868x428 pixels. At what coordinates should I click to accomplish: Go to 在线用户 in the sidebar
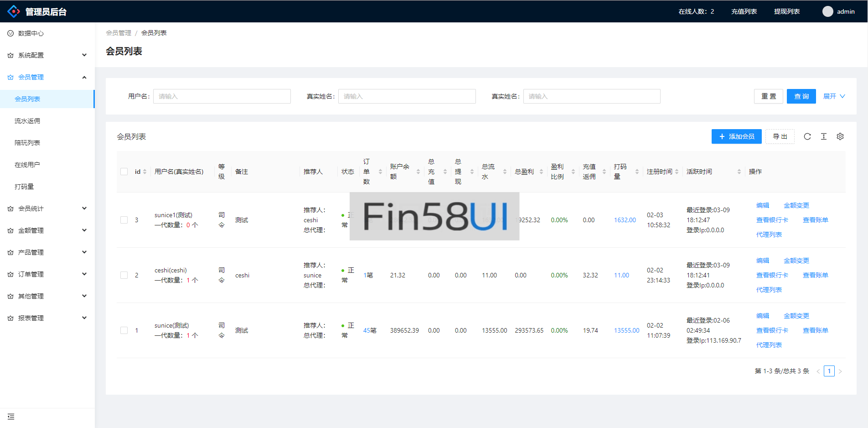27,165
